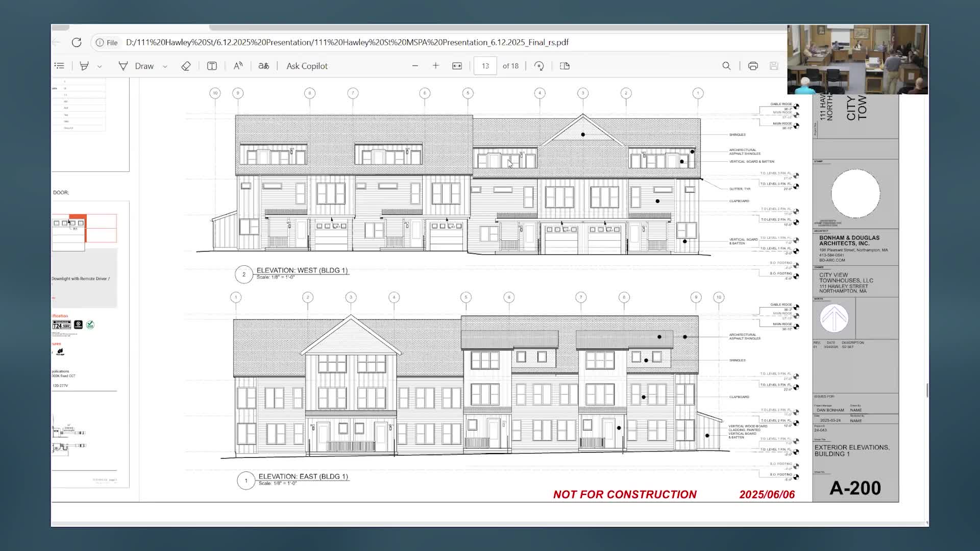The width and height of the screenshot is (980, 551).
Task: Start Read aloud
Action: [238, 66]
